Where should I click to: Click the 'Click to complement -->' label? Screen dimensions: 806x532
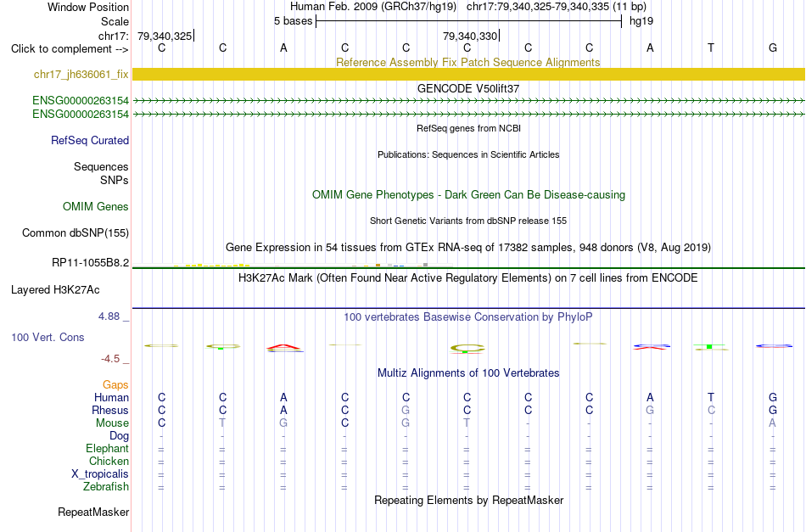pyautogui.click(x=70, y=49)
